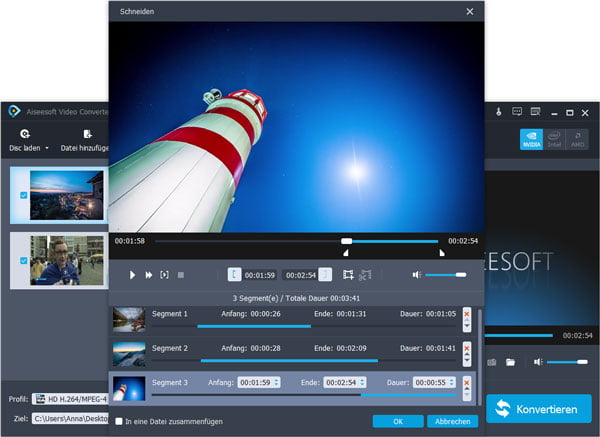Delete Segment 1 using its red X
The height and width of the screenshot is (437, 600).
pyautogui.click(x=466, y=314)
